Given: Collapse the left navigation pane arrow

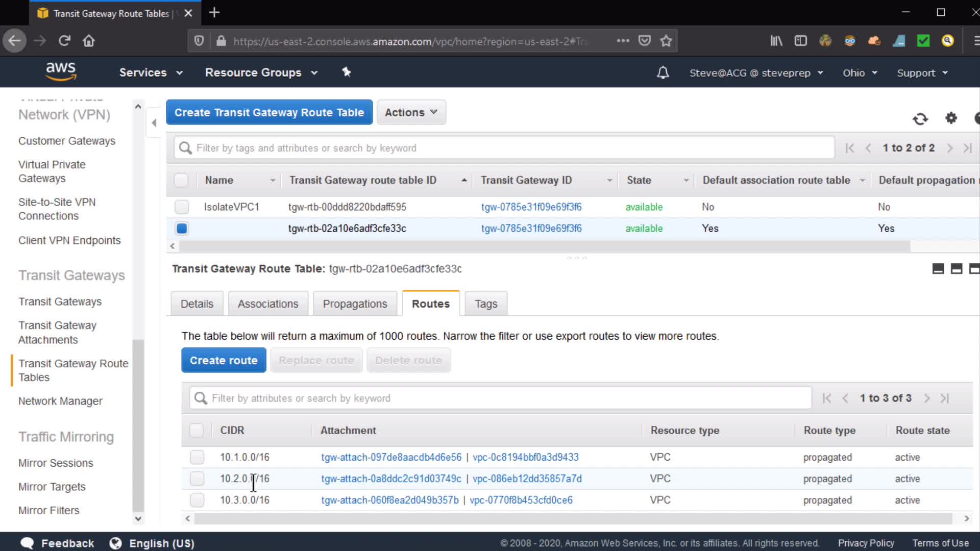Looking at the screenshot, I should pyautogui.click(x=154, y=122).
